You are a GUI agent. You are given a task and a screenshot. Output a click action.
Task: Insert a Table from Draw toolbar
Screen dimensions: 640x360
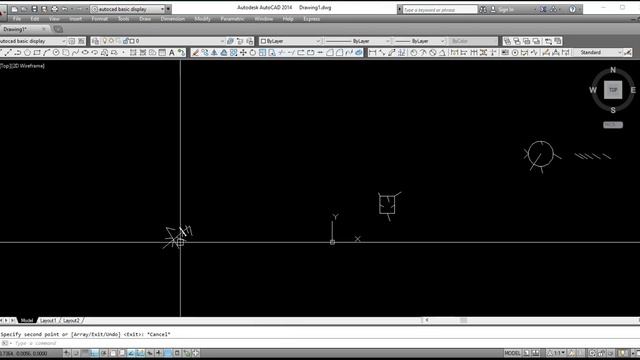[162, 53]
